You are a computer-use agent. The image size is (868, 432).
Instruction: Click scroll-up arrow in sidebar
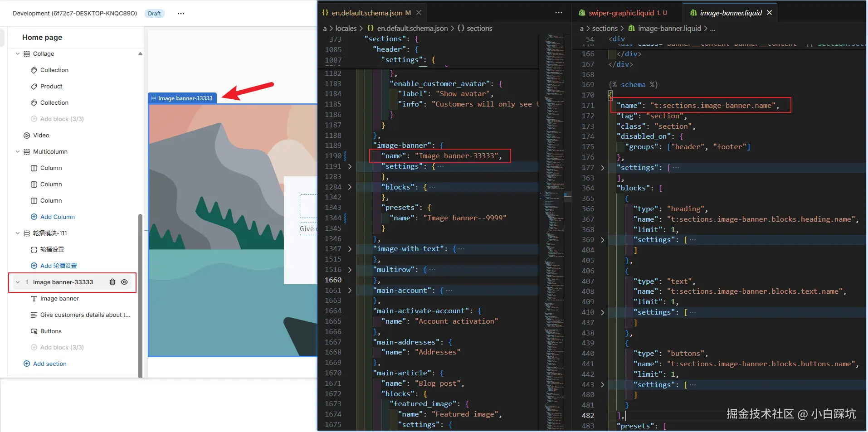tap(140, 53)
